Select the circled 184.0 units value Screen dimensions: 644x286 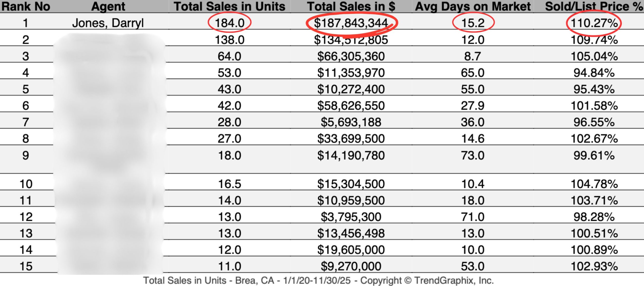229,23
